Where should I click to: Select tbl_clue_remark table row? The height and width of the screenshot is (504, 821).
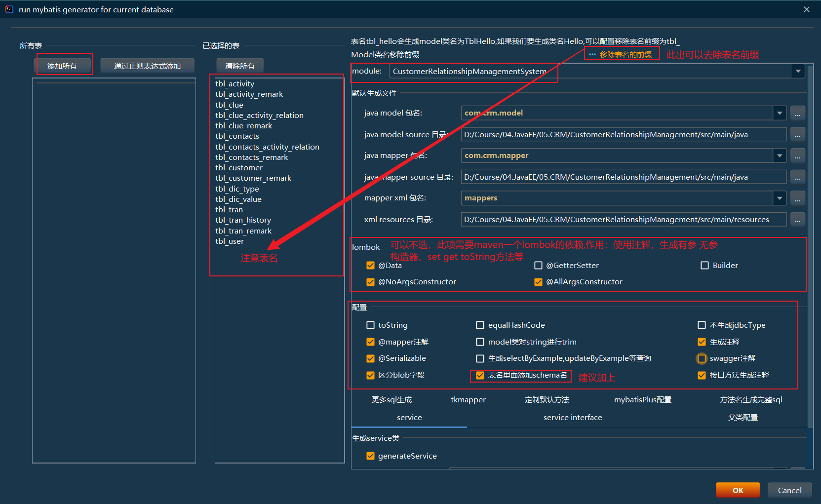coord(279,126)
